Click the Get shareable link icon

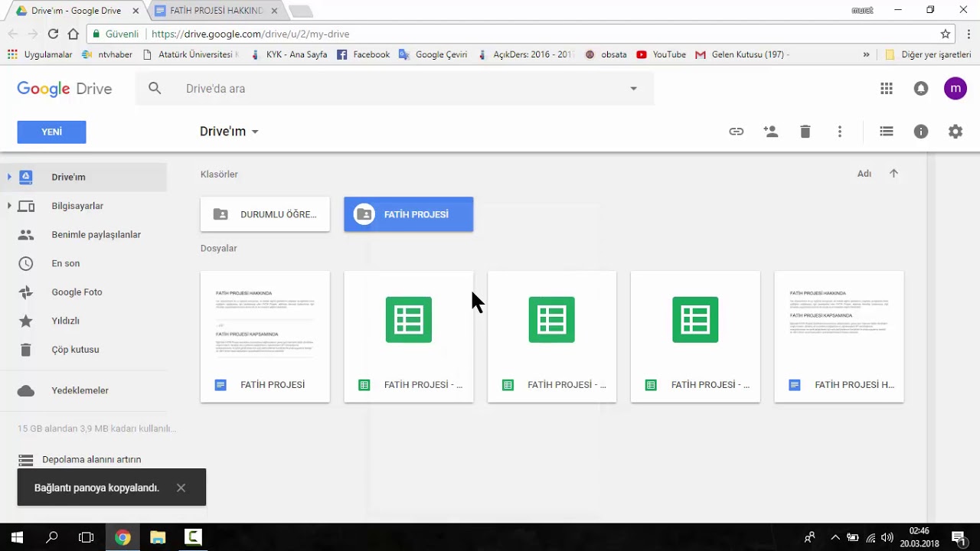pos(736,132)
